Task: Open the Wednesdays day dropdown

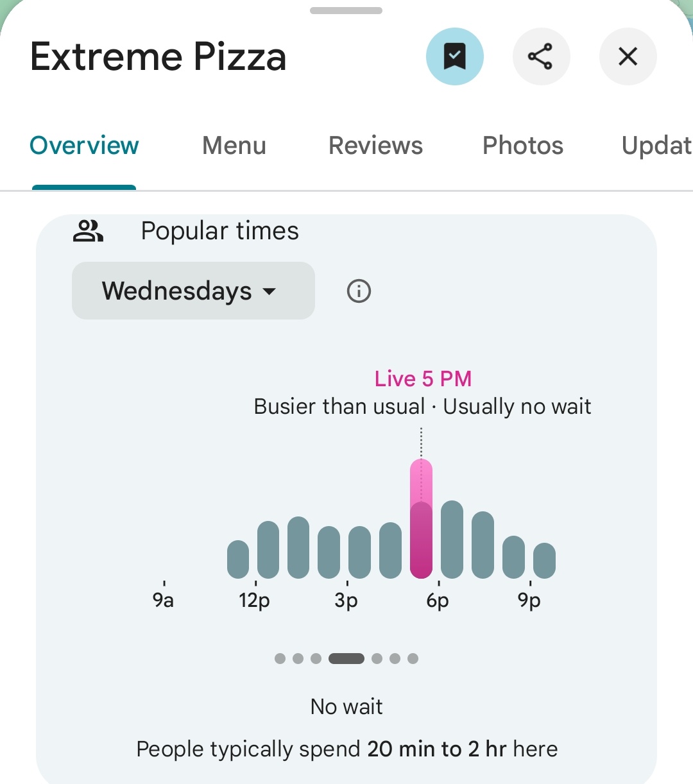Action: pyautogui.click(x=193, y=291)
